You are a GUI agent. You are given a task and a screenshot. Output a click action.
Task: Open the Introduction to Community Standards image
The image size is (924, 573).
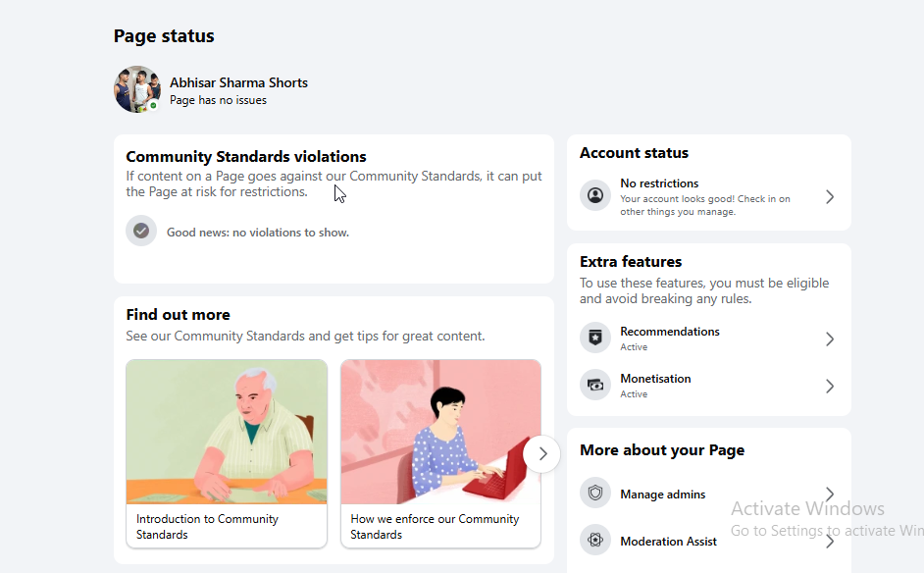227,432
